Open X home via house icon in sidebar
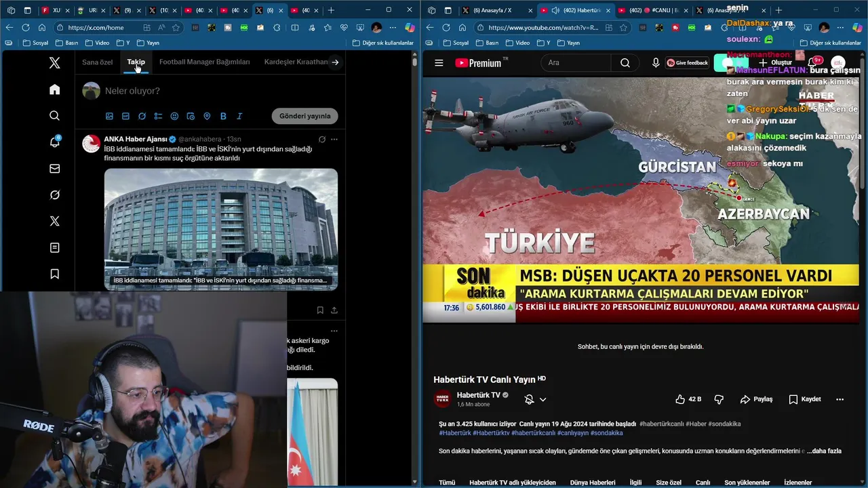 (x=55, y=89)
